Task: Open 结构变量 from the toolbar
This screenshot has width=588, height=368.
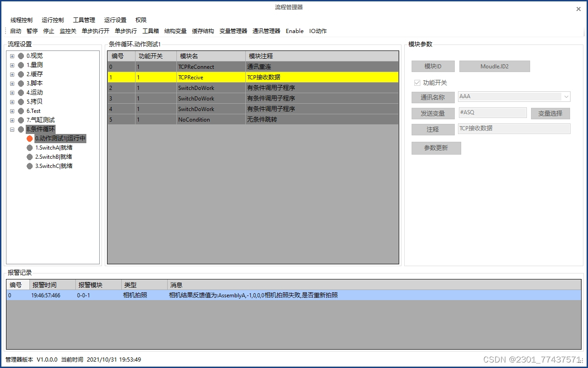Action: 175,31
